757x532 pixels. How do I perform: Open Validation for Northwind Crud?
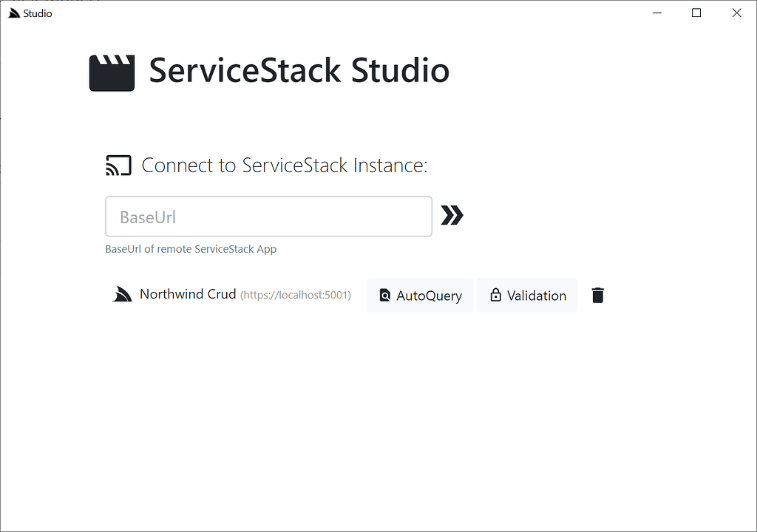(x=527, y=295)
